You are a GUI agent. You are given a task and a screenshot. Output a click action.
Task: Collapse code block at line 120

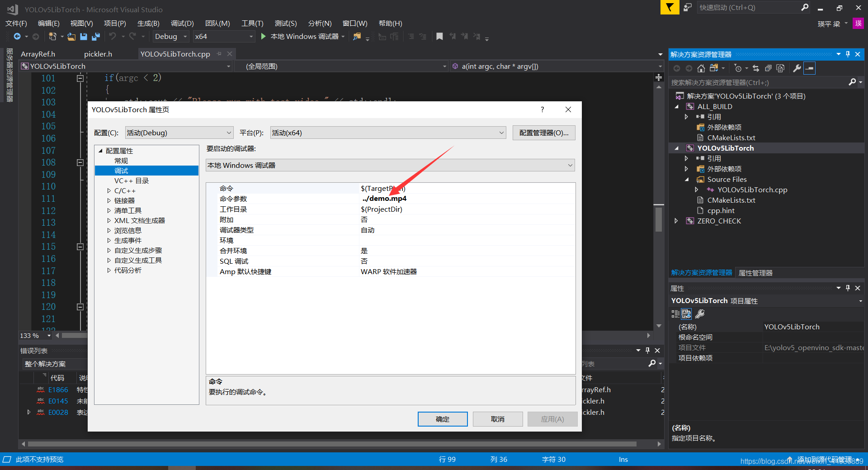pos(80,307)
